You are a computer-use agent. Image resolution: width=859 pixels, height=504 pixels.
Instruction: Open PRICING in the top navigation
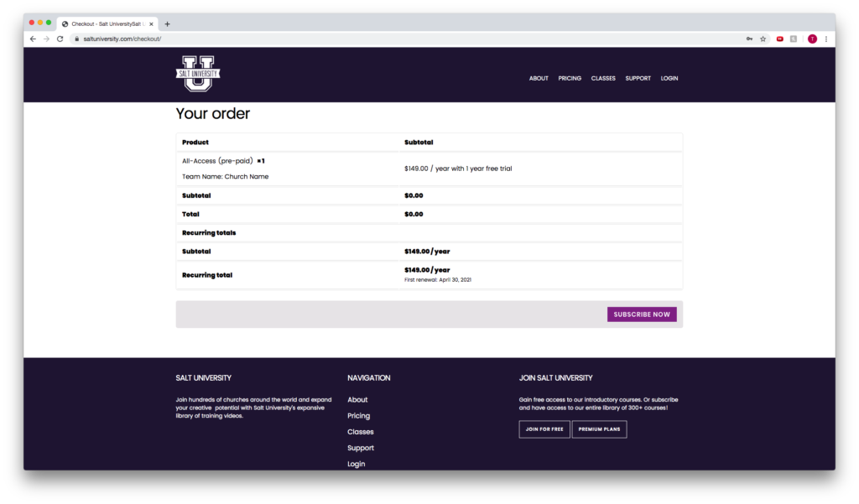(570, 78)
